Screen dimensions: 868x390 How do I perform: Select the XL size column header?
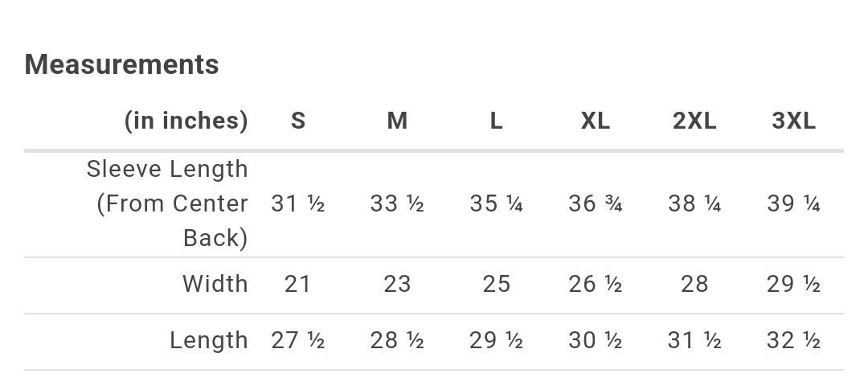tap(595, 120)
